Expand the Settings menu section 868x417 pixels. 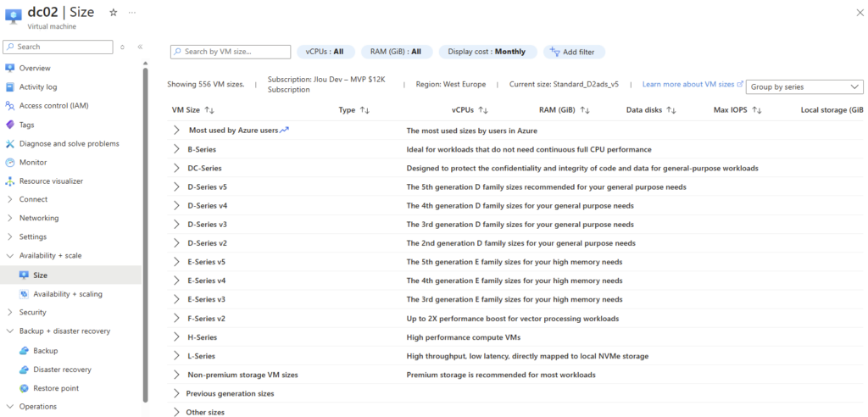tap(9, 237)
